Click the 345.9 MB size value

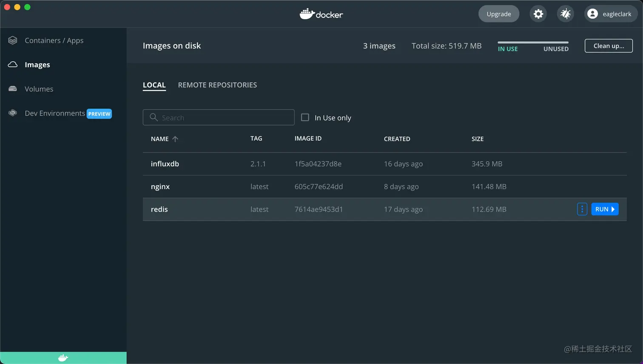click(487, 164)
